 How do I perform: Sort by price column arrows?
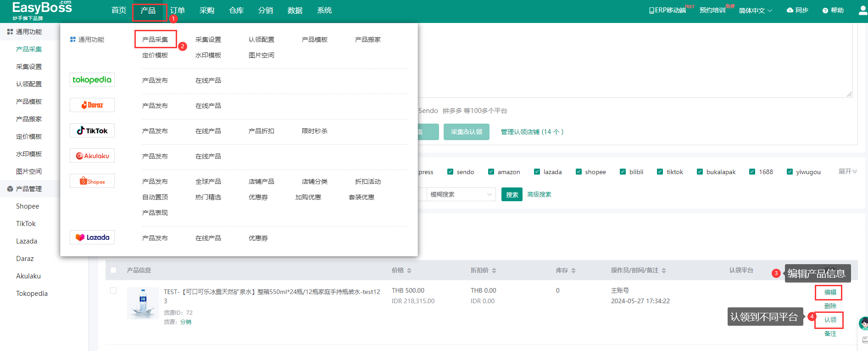[x=409, y=271]
